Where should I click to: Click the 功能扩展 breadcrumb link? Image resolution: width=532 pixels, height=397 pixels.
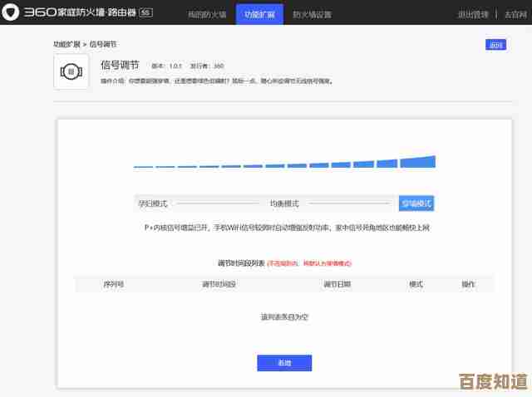[x=68, y=44]
